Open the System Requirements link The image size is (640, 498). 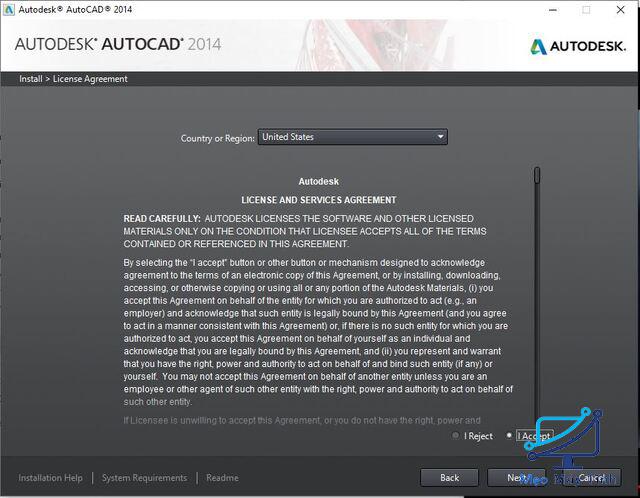click(x=144, y=478)
